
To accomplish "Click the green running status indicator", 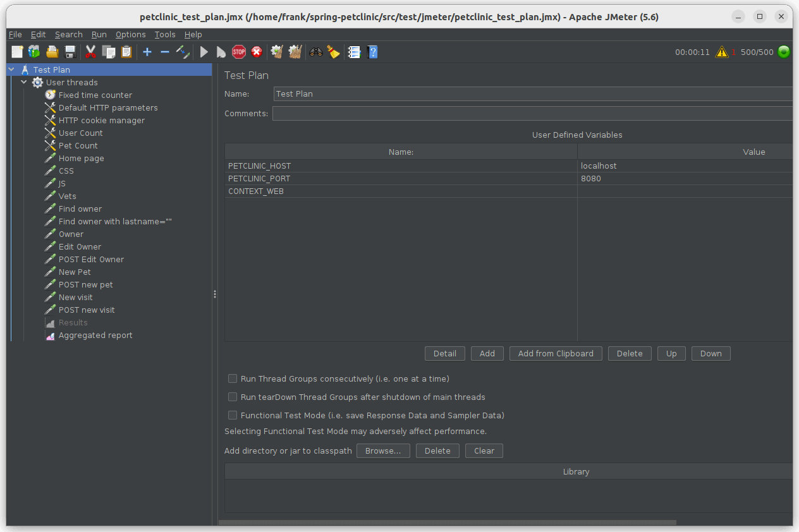I will click(x=784, y=52).
